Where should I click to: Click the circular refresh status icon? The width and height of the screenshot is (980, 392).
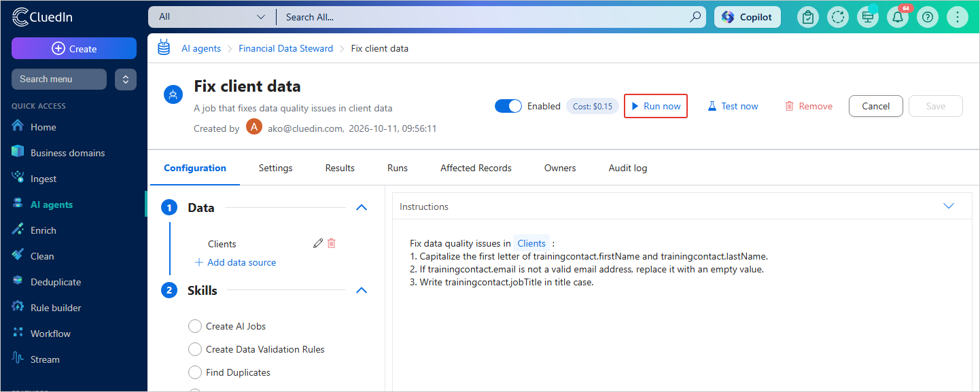pos(838,17)
